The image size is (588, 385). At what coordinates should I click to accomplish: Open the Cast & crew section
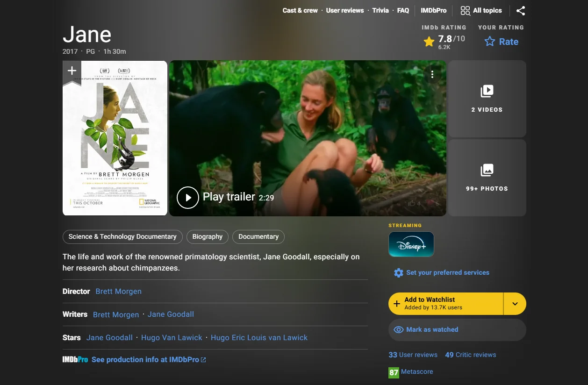pyautogui.click(x=300, y=10)
